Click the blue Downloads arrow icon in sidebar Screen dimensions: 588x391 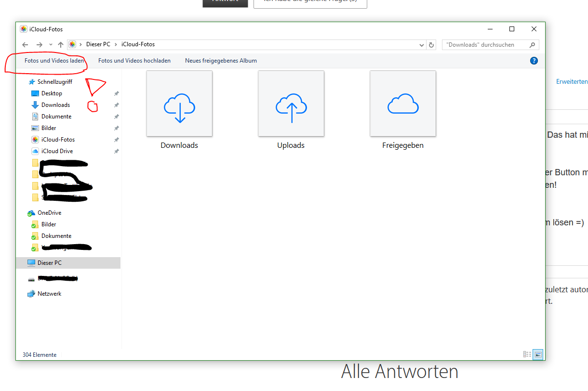[35, 105]
